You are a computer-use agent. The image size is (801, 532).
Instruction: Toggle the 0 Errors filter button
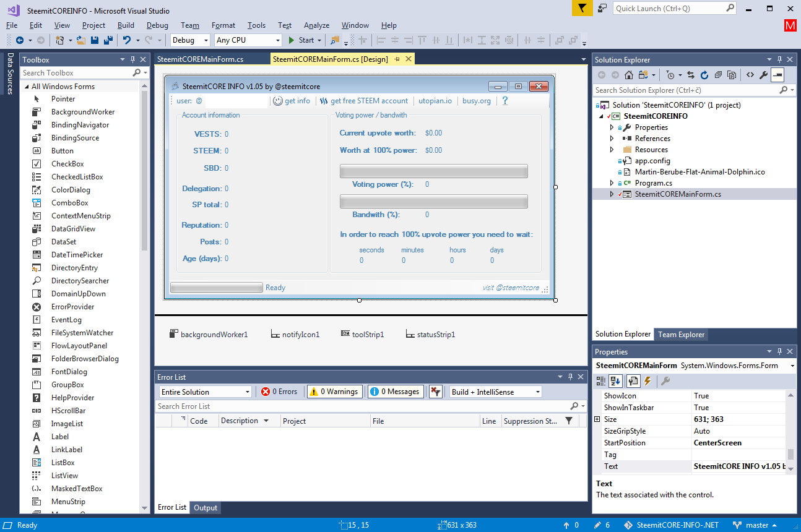click(x=279, y=392)
